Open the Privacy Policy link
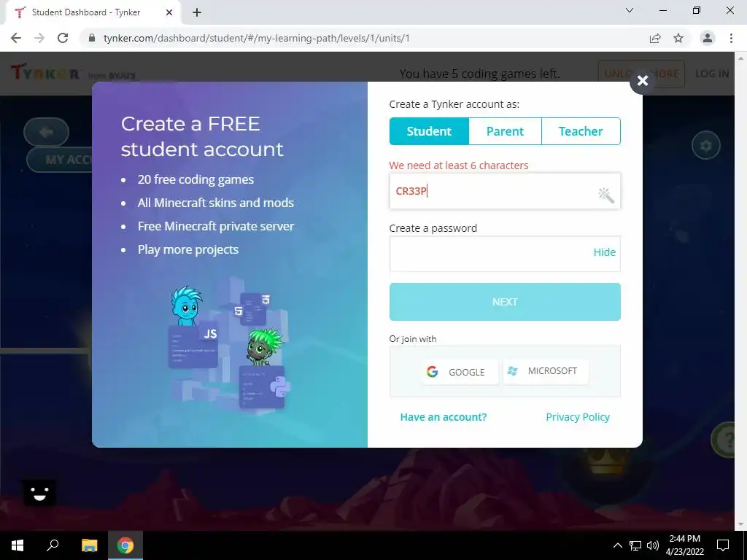Image resolution: width=747 pixels, height=560 pixels. click(x=578, y=417)
